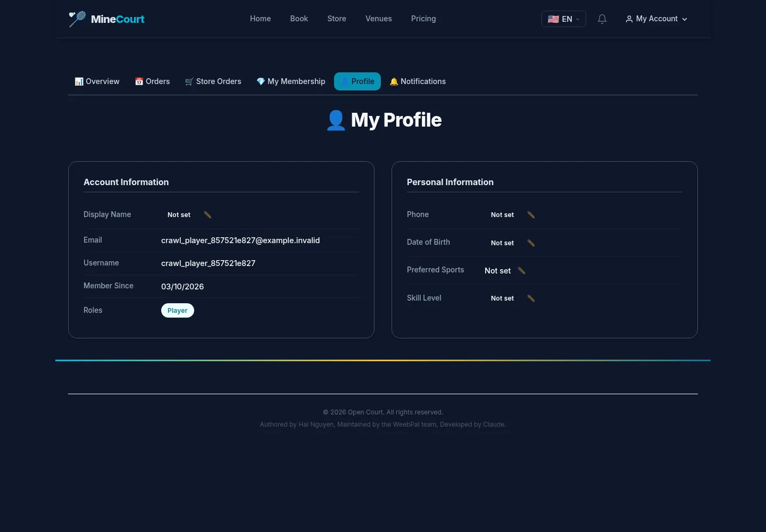Image resolution: width=766 pixels, height=532 pixels.
Task: Click the Member Since date 03/10/2026
Action: tap(182, 287)
